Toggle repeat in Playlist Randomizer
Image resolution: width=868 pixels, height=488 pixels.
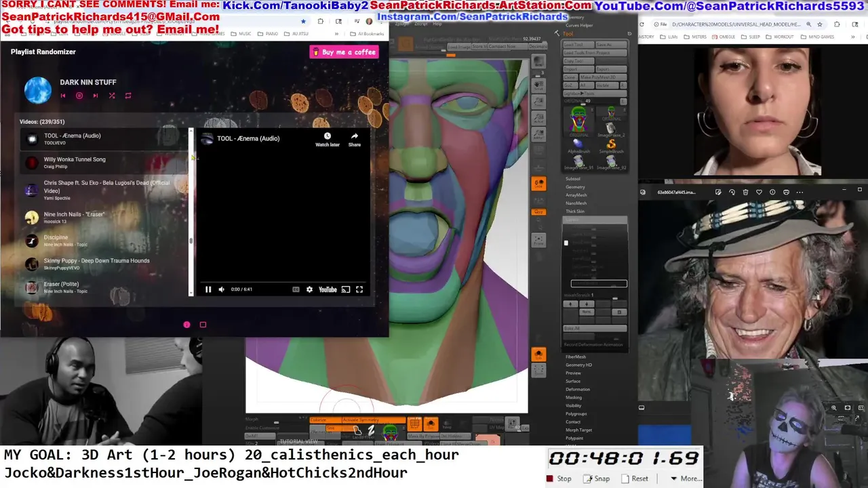(128, 96)
